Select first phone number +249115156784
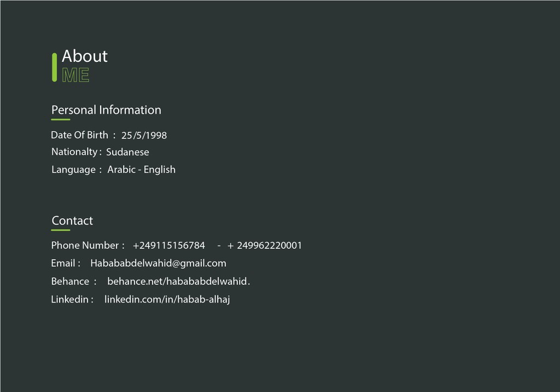 coord(168,245)
